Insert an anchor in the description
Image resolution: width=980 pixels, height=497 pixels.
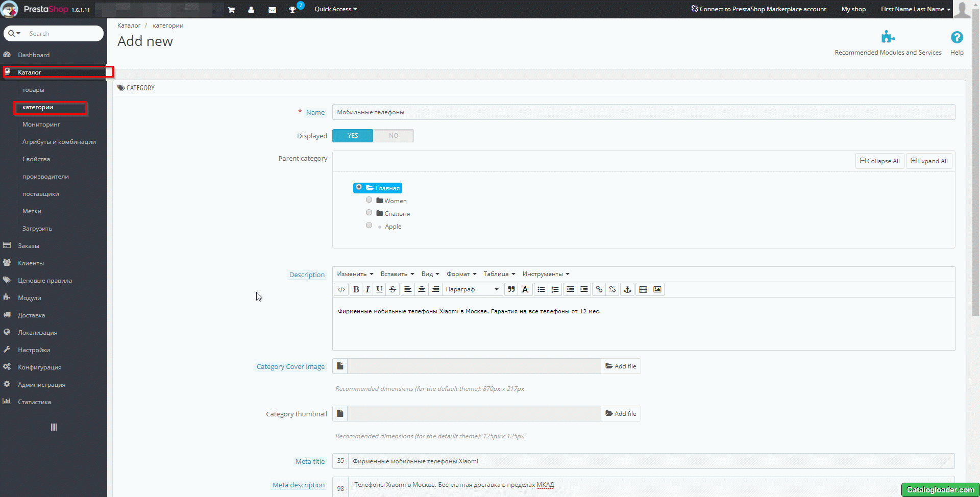click(x=628, y=289)
